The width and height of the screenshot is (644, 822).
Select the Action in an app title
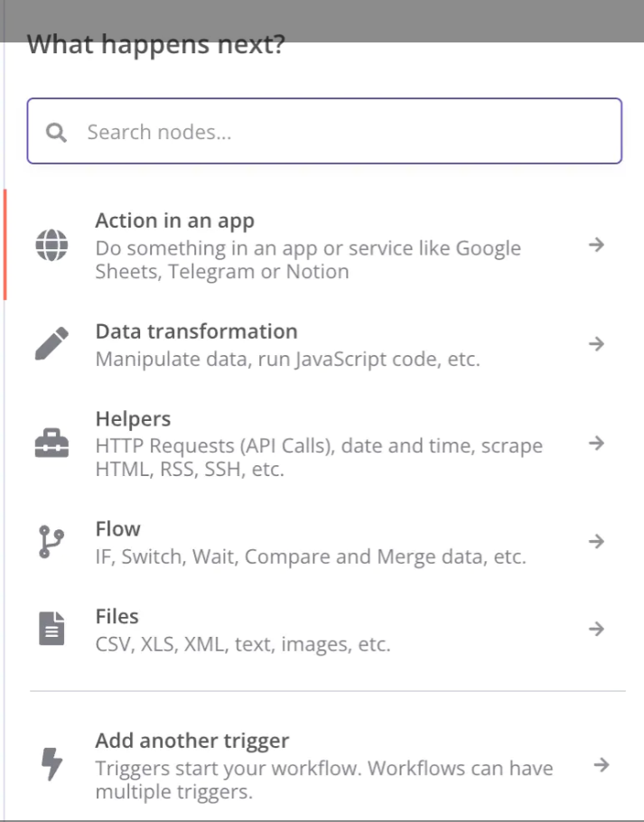click(174, 220)
